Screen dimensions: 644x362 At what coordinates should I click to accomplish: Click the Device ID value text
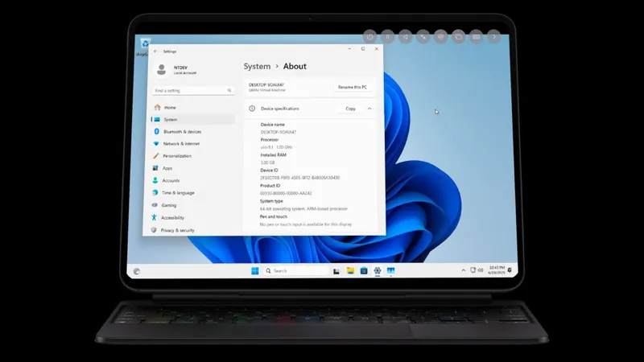[x=299, y=178]
